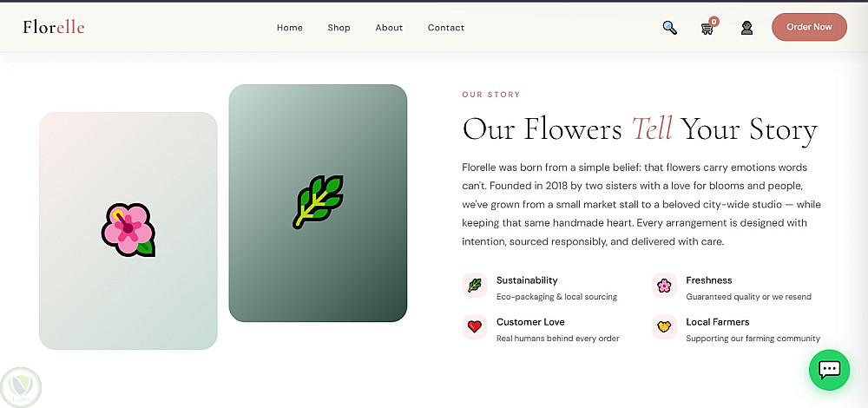Click the user account icon
The width and height of the screenshot is (868, 408).
point(746,28)
